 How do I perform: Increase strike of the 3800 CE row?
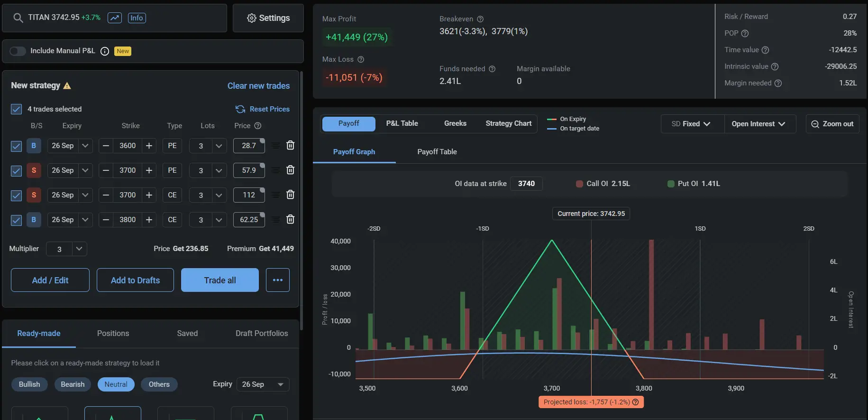[149, 220]
